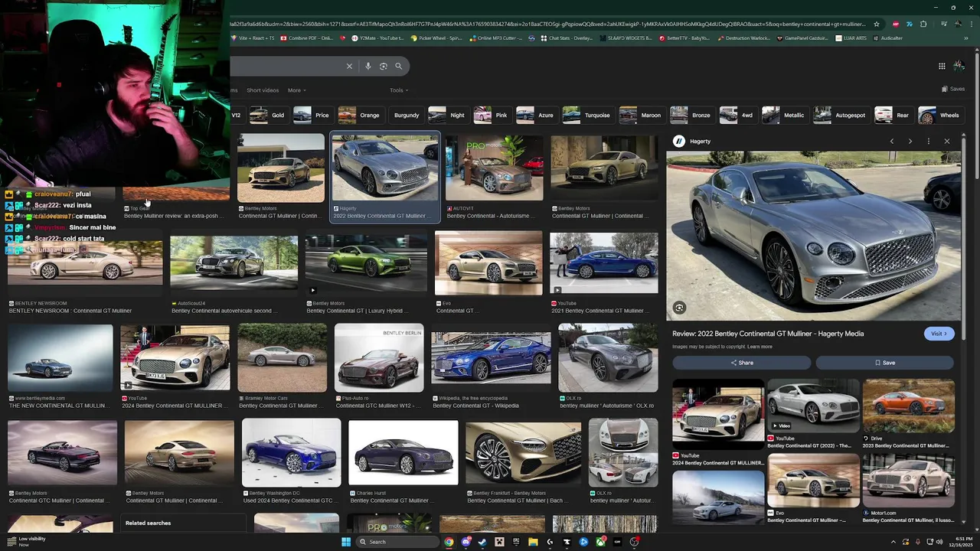Open Wikipedia Bentley Continental GT image result
The height and width of the screenshot is (551, 980).
[x=491, y=357]
